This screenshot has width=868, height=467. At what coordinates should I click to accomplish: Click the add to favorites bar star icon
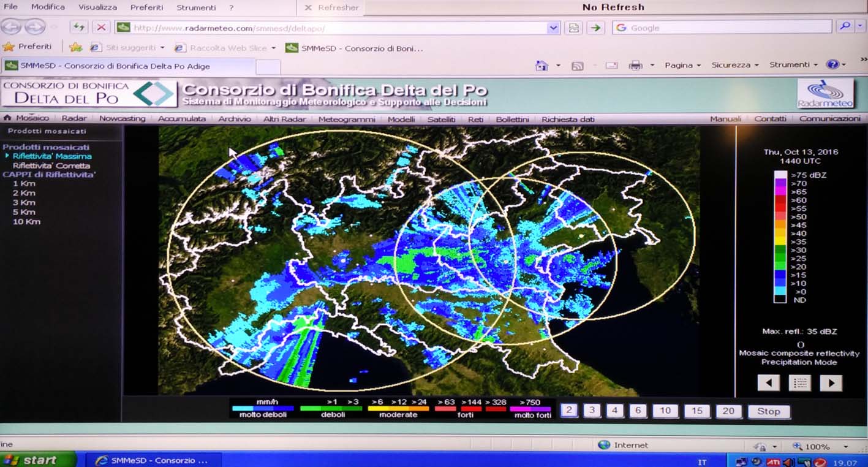(x=75, y=47)
